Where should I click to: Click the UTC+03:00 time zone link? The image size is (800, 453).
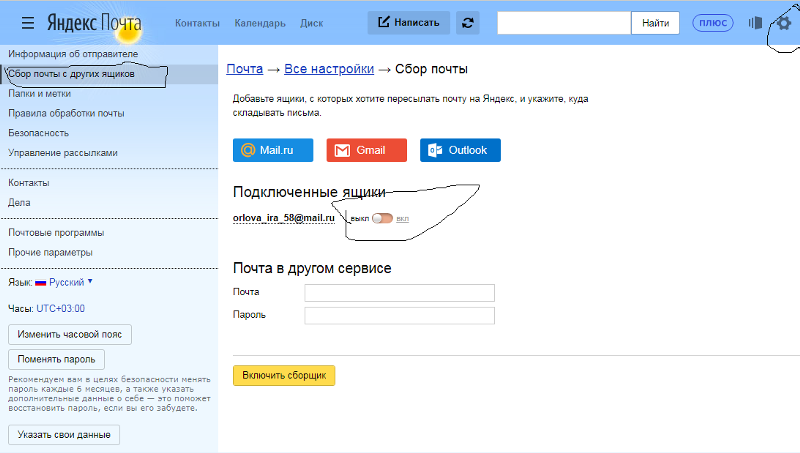[x=60, y=309]
